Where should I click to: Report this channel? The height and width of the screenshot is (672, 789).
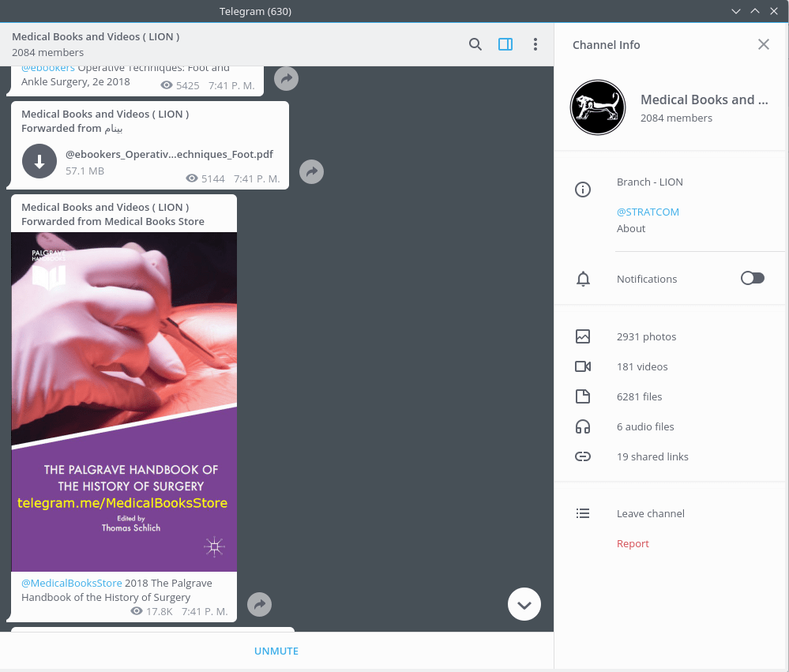click(x=633, y=544)
